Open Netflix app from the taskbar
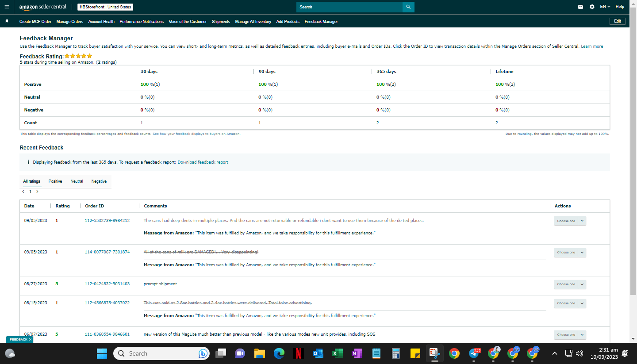Screen dimensions: 637x364 pos(298,353)
